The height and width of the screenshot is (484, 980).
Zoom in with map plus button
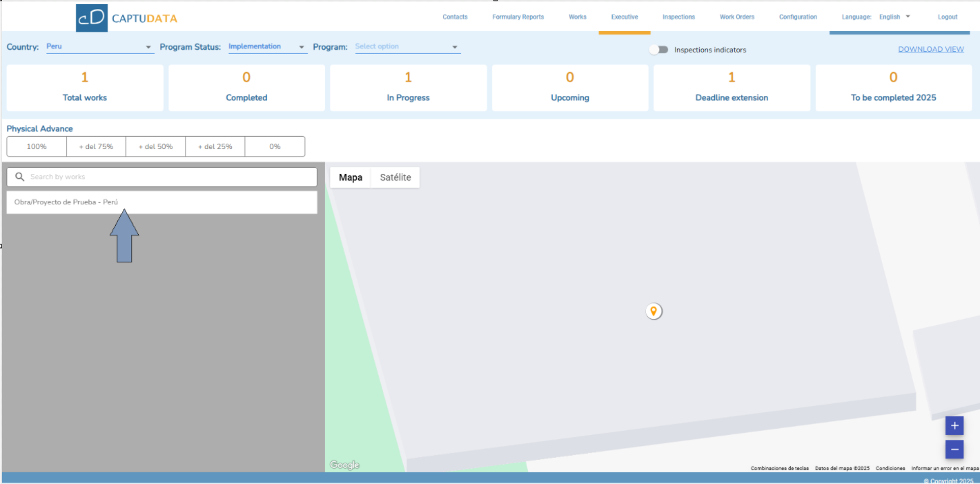[954, 425]
